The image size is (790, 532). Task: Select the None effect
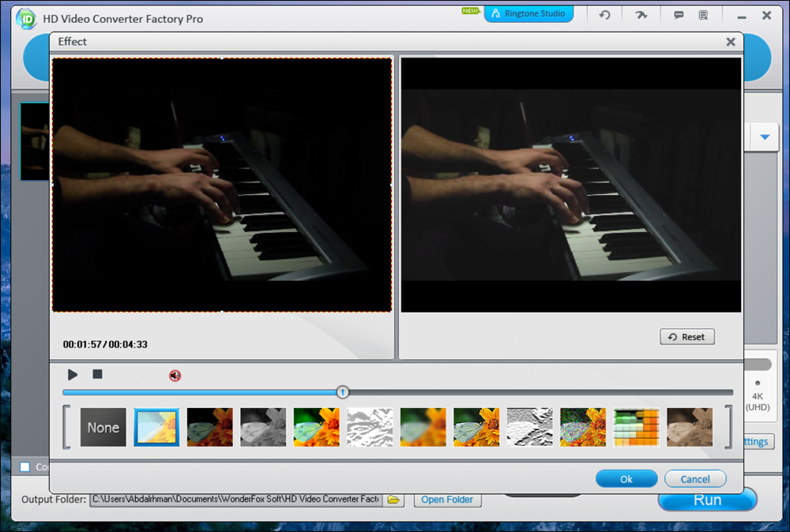click(103, 427)
